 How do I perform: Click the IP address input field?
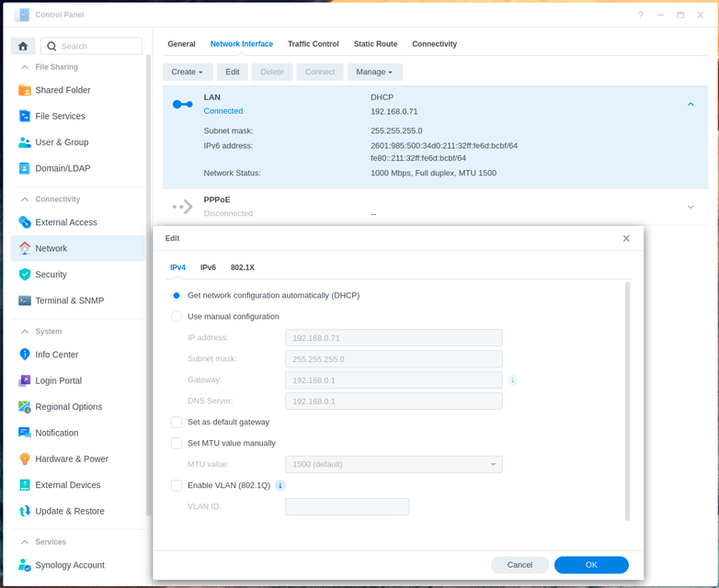(x=394, y=338)
